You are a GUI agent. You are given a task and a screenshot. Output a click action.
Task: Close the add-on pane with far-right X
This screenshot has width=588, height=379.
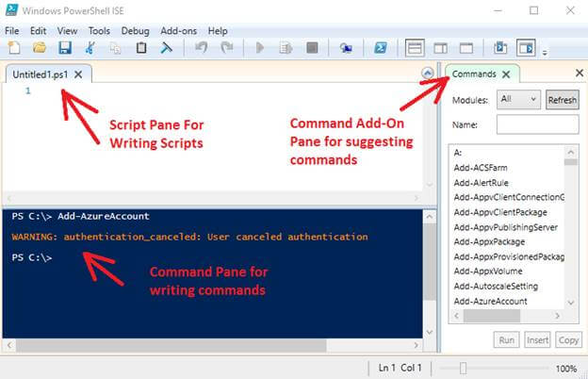coord(579,73)
